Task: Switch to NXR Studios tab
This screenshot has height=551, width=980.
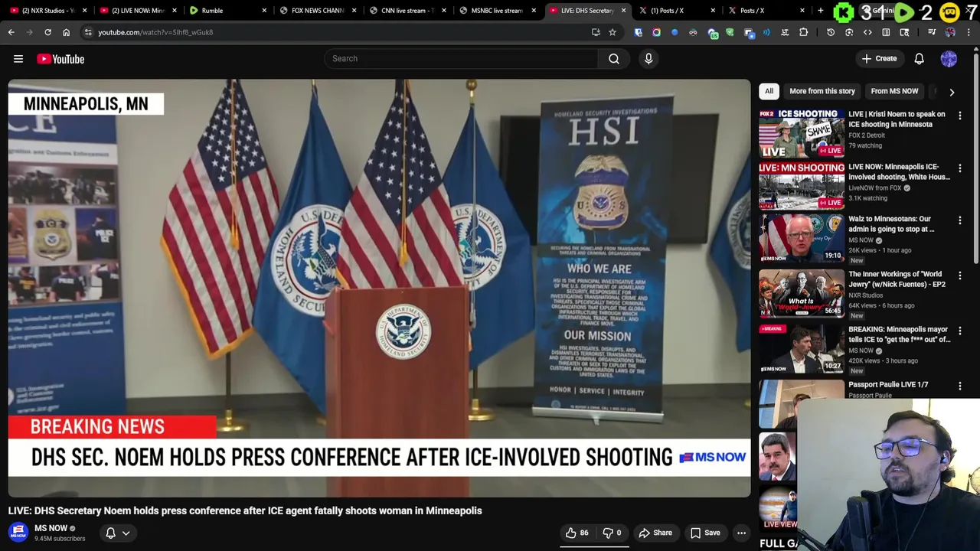Action: click(x=47, y=11)
